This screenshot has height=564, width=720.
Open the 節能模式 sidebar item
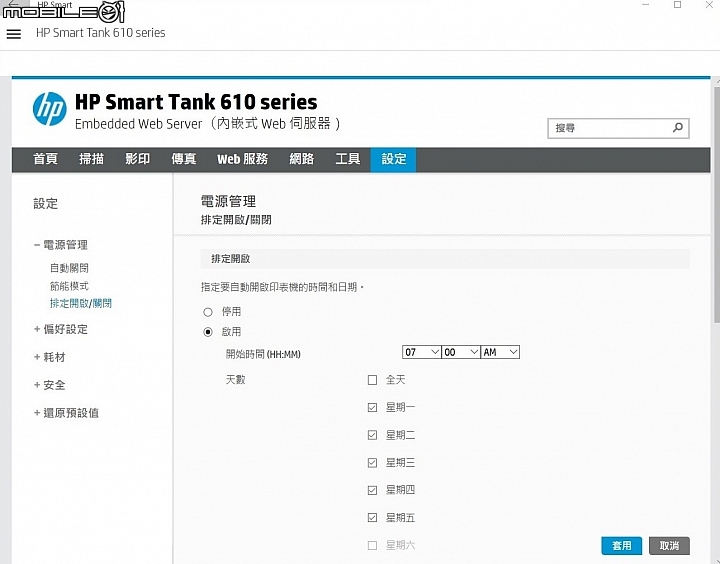click(69, 286)
